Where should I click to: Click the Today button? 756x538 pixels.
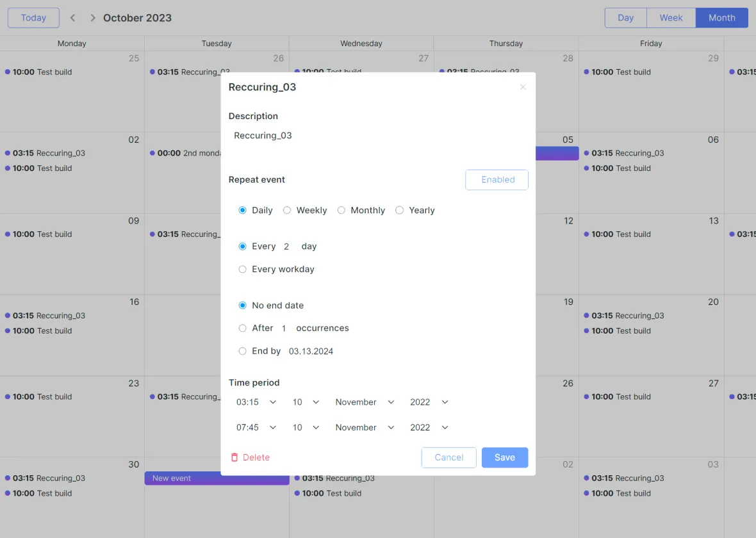tap(33, 18)
